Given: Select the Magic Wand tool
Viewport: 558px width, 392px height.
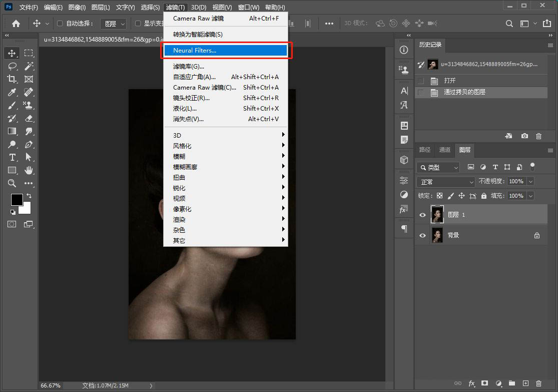Looking at the screenshot, I should click(x=29, y=66).
